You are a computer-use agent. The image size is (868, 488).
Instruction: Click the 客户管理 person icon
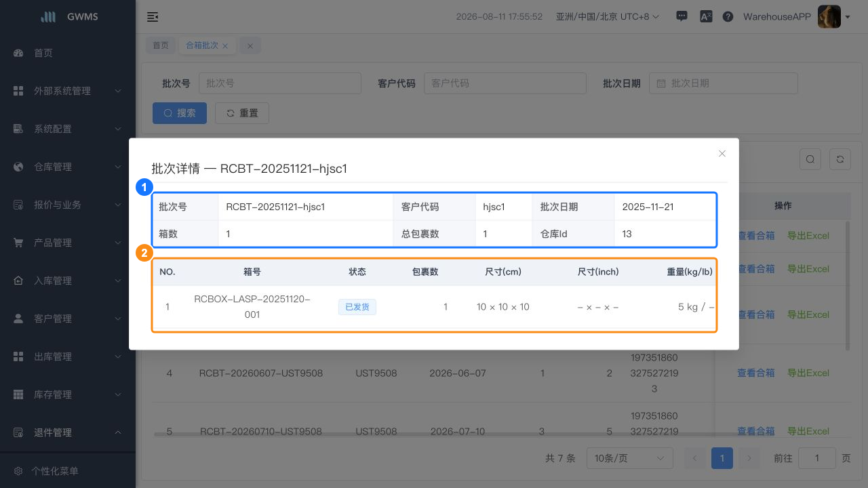19,319
